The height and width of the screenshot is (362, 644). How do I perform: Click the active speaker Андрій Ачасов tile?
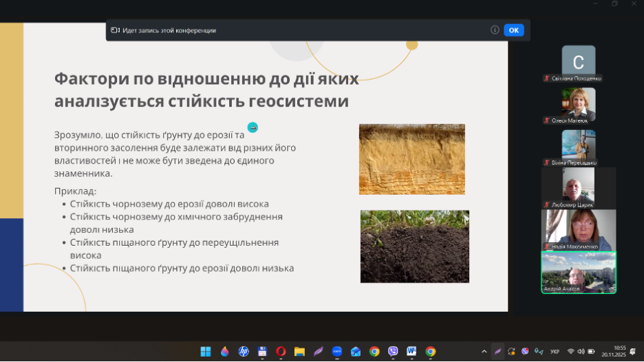coord(578,271)
